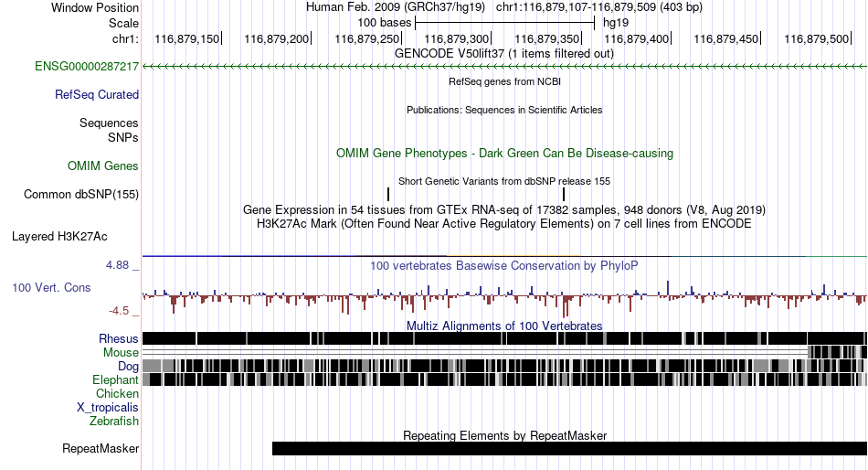Click the -4.5 conservation scale value
This screenshot has height=470, width=868.
119,311
